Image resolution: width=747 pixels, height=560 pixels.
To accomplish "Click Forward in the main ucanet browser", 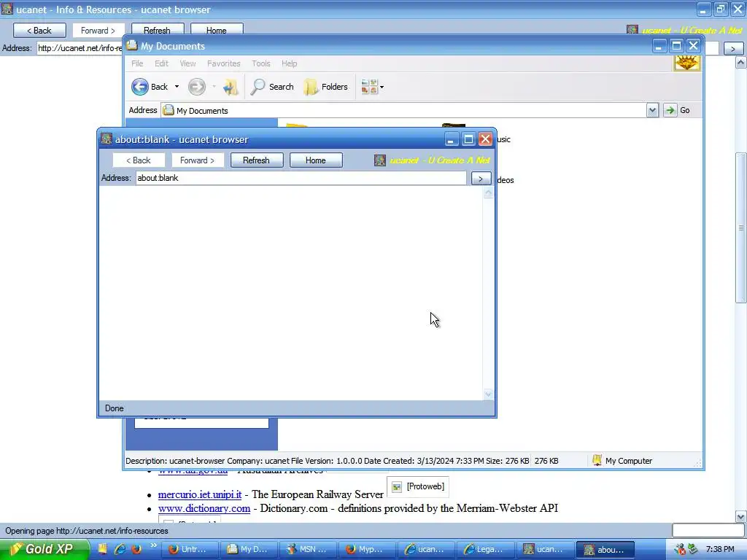I will point(98,31).
